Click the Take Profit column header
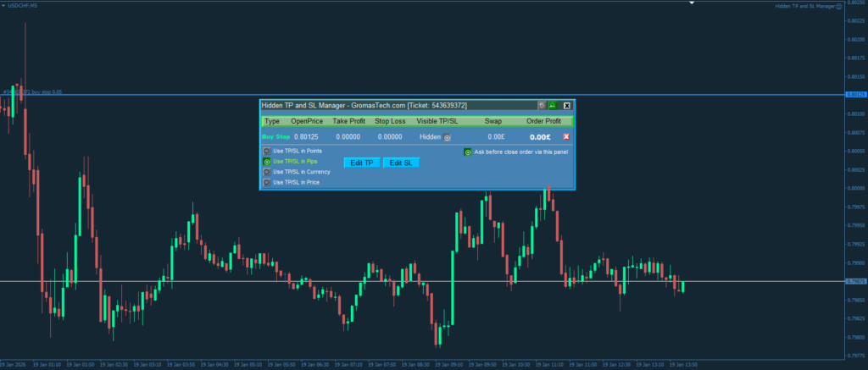This screenshot has width=868, height=370. 348,121
